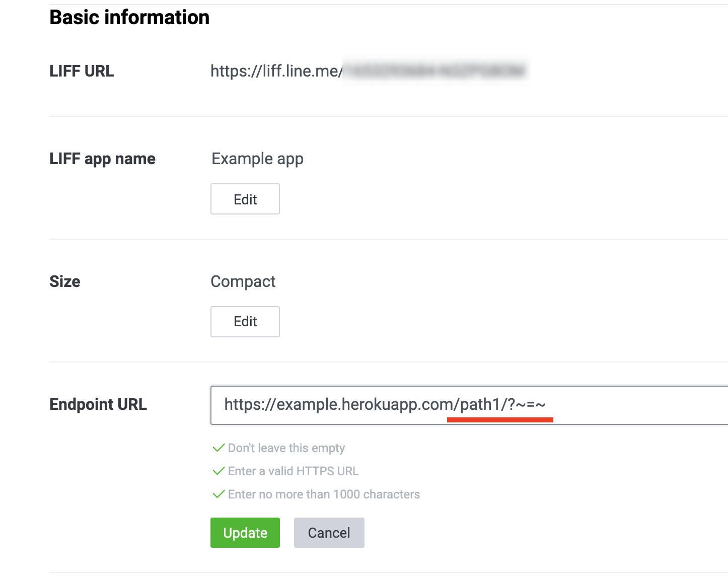Click the "Size" field label

[x=65, y=281]
